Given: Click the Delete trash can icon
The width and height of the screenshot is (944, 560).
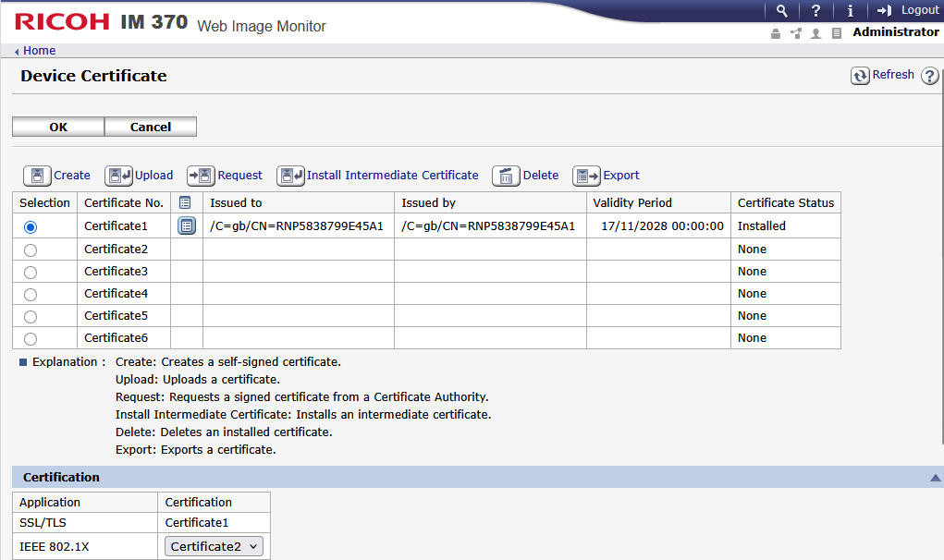Looking at the screenshot, I should [507, 176].
